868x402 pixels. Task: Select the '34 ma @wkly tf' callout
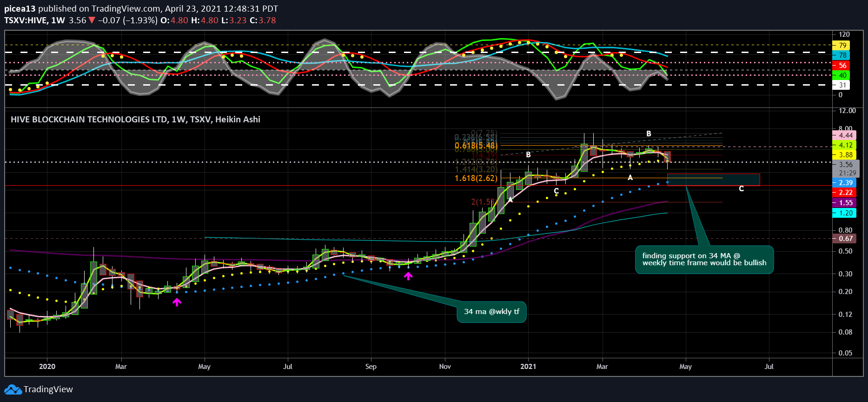(491, 312)
